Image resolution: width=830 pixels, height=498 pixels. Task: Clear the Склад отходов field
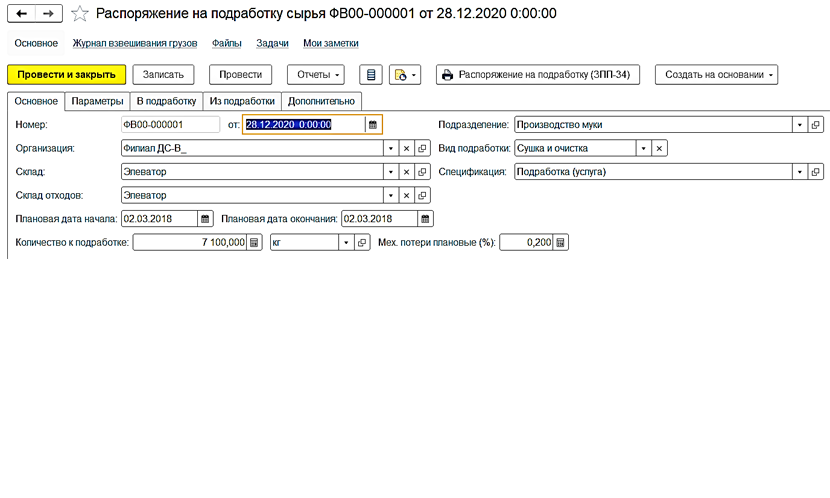click(407, 195)
